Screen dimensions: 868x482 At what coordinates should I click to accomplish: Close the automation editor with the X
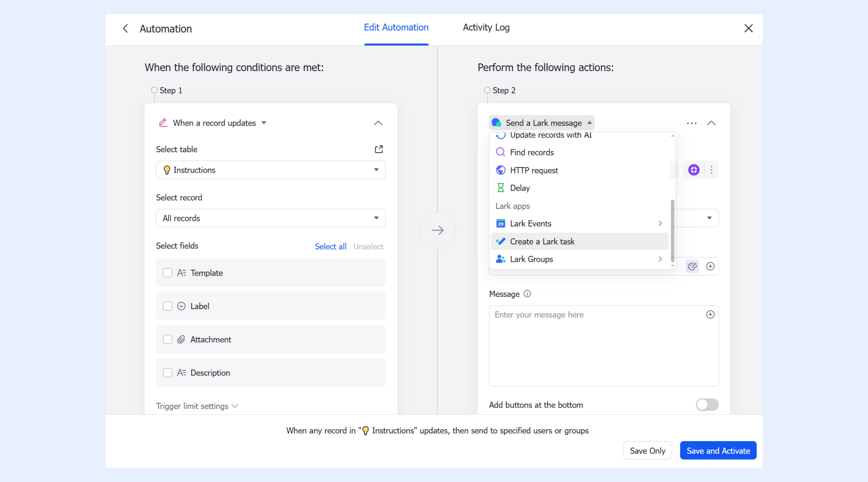748,29
